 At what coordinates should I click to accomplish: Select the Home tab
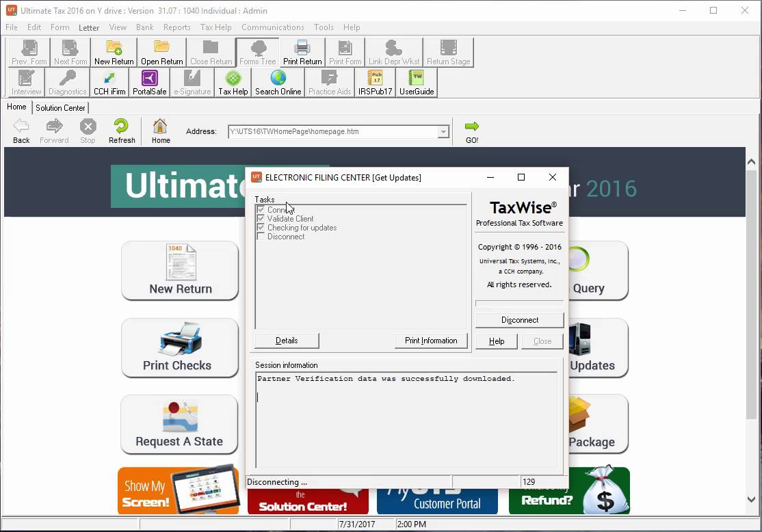[x=16, y=107]
